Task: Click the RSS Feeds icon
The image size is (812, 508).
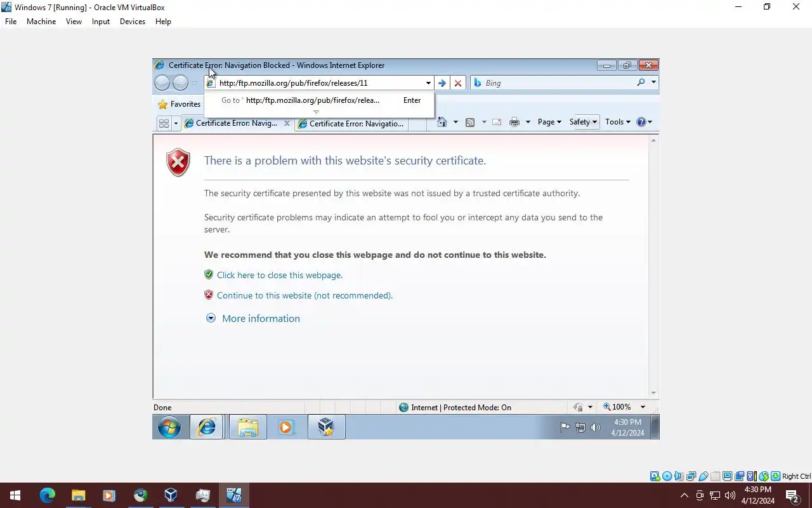Action: 470,122
